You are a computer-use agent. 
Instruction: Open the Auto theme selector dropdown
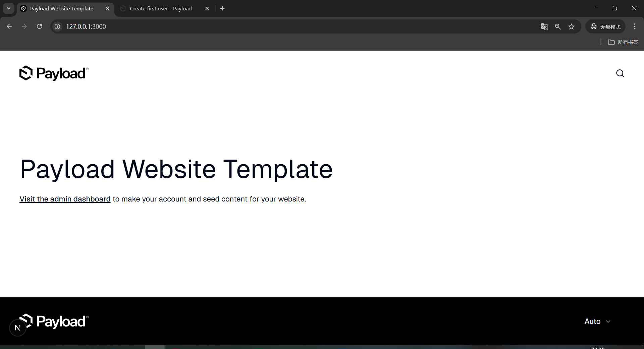pyautogui.click(x=597, y=321)
